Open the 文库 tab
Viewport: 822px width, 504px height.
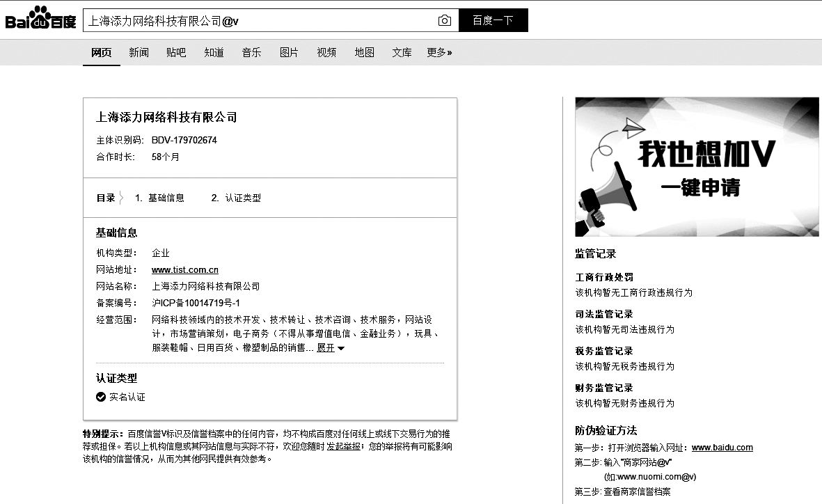402,52
